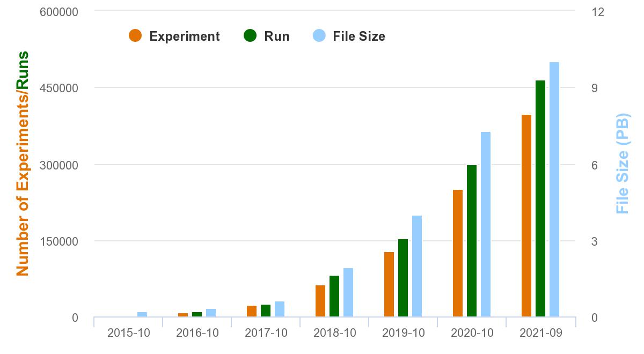Select the 2015-10 File Size bar
Screen dimensions: 644x354
(142, 314)
